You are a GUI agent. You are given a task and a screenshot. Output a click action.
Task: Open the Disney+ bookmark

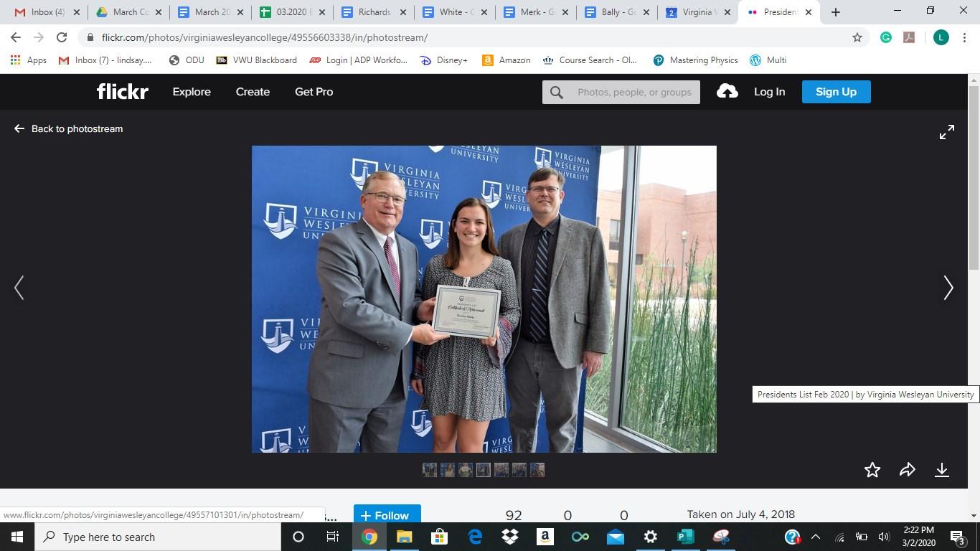(443, 60)
